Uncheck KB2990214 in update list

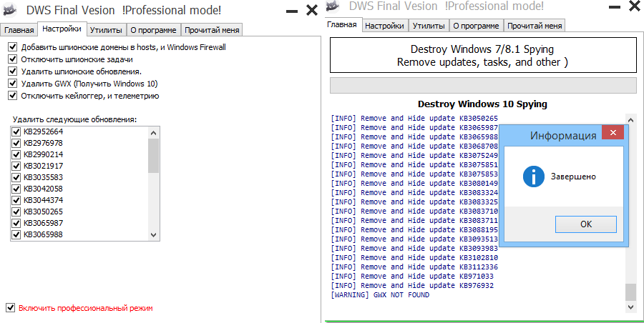click(16, 155)
